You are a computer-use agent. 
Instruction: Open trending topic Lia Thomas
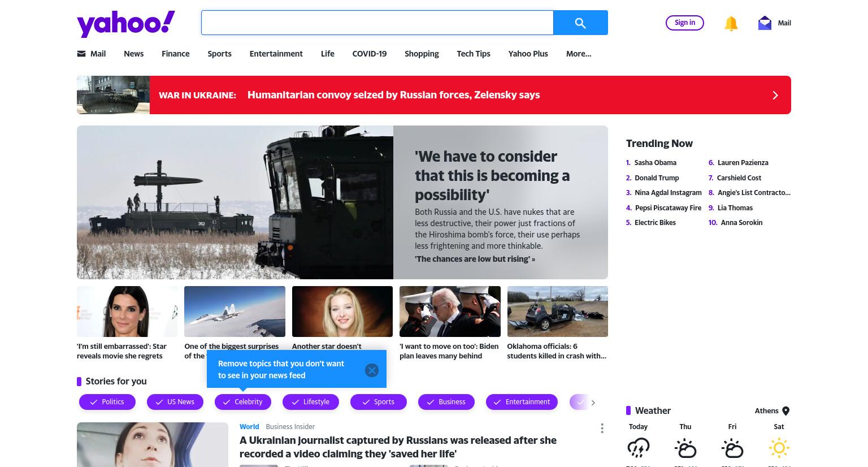coord(735,208)
